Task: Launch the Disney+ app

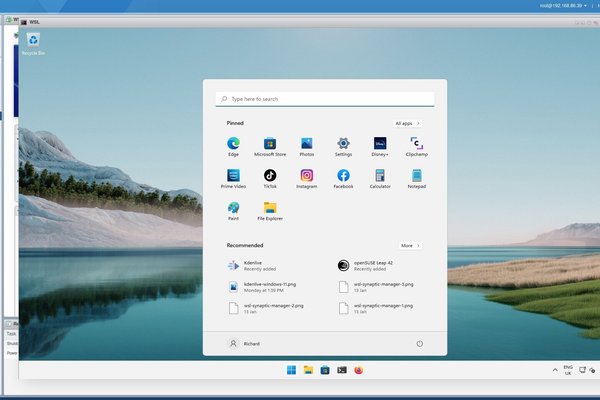Action: [380, 147]
